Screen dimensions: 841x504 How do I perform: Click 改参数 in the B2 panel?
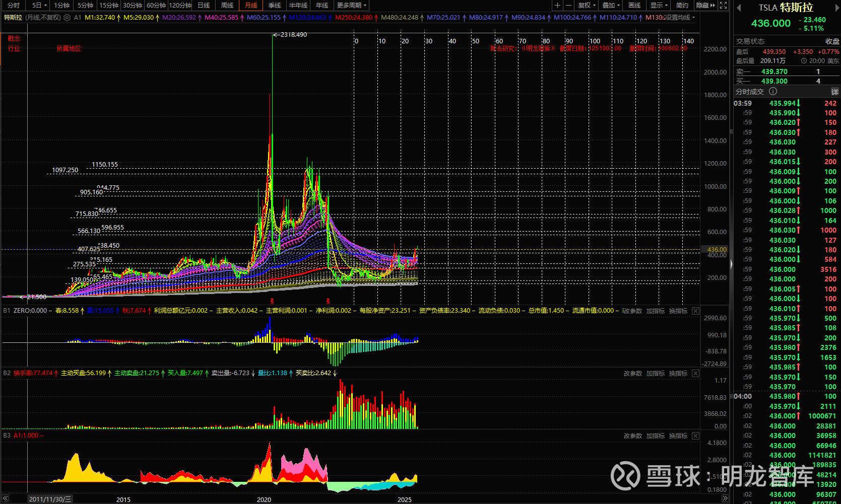click(632, 374)
